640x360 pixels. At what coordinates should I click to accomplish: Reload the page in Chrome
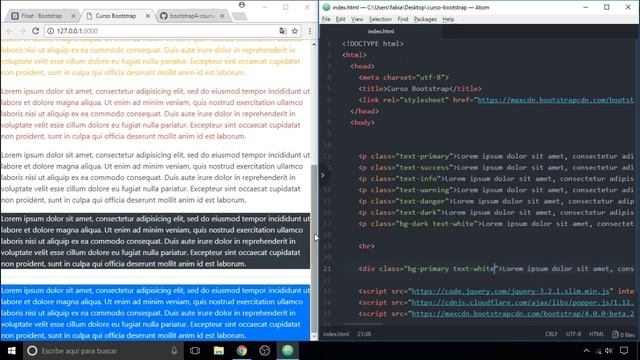pyautogui.click(x=36, y=31)
